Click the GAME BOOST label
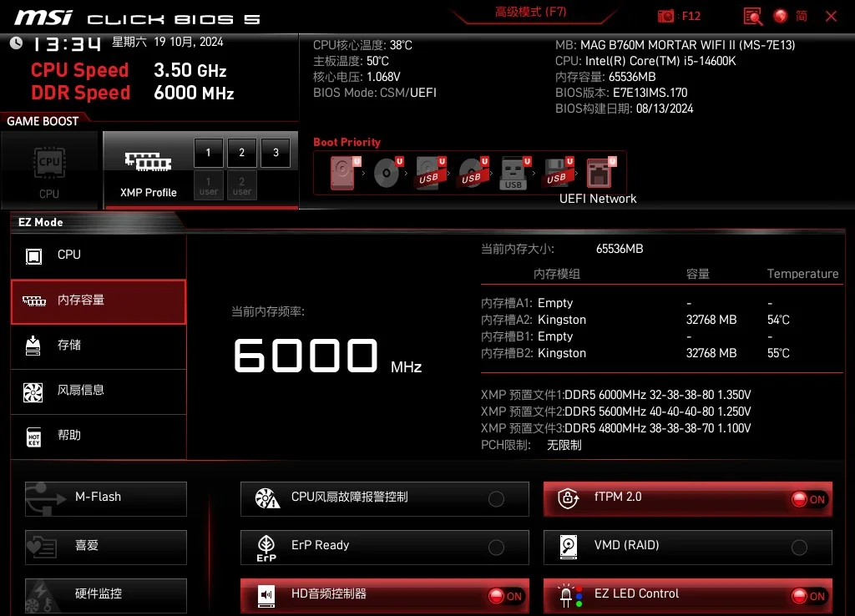The image size is (855, 616). tap(43, 122)
